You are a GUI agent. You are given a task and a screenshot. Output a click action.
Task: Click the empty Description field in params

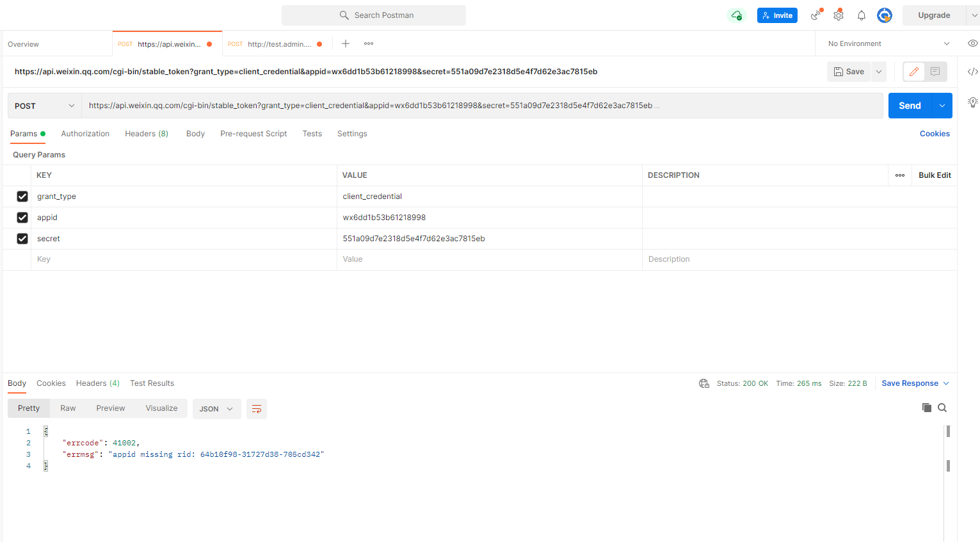pos(799,259)
